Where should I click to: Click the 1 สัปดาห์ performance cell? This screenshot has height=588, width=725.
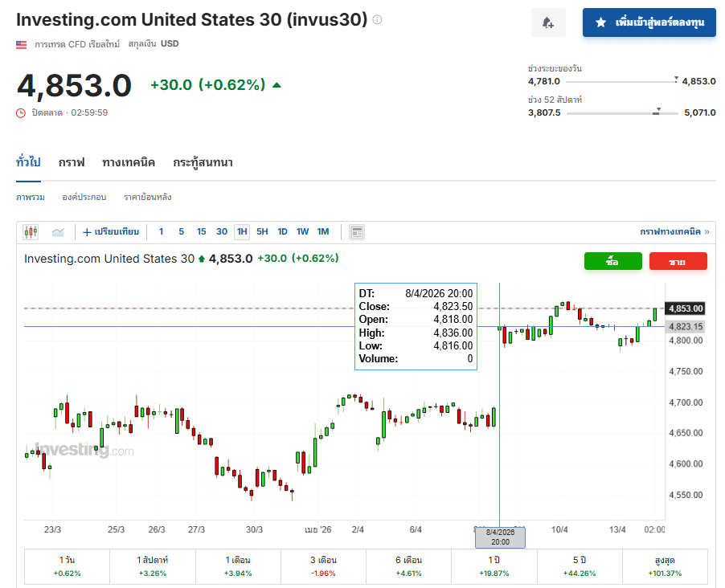coord(153,567)
